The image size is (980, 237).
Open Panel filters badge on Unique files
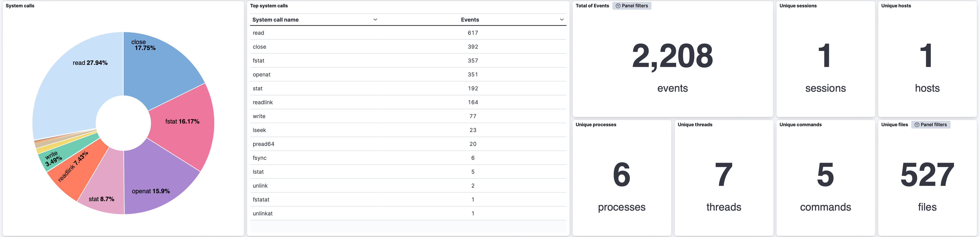pos(930,125)
